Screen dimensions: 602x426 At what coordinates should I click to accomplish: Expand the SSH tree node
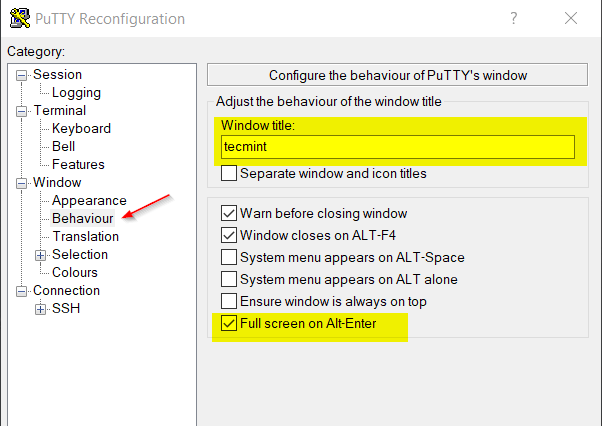coord(41,309)
